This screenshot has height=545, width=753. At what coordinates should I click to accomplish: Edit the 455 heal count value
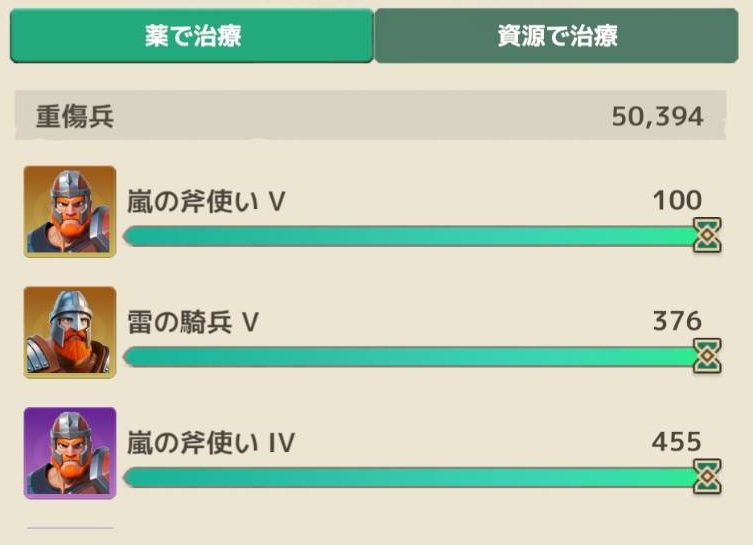(676, 441)
